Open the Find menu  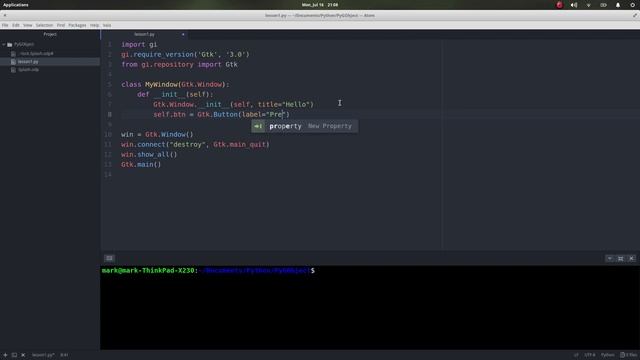coord(61,25)
